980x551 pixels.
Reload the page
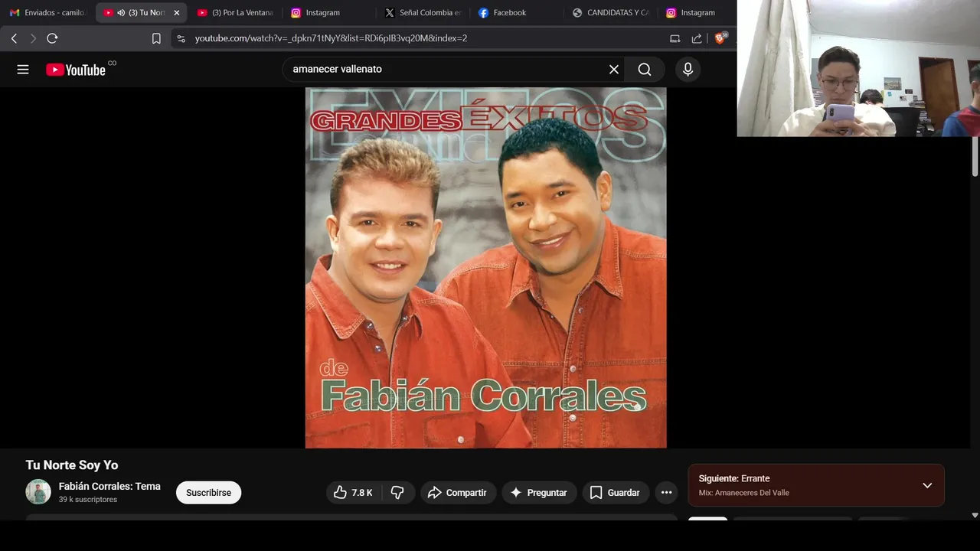point(52,38)
